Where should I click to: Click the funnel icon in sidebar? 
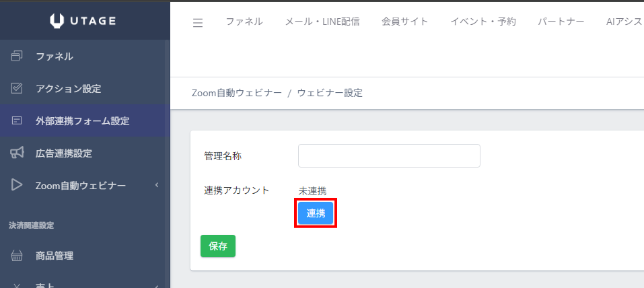pos(17,57)
